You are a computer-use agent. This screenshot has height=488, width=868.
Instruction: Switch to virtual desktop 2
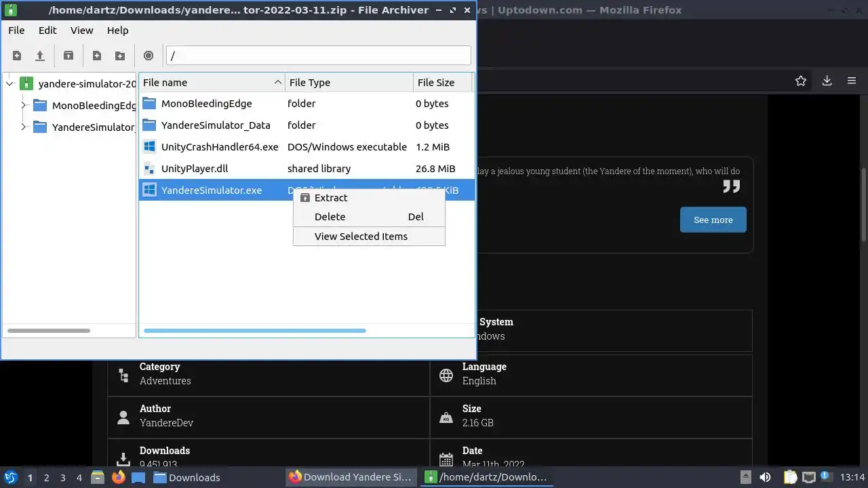click(x=47, y=477)
